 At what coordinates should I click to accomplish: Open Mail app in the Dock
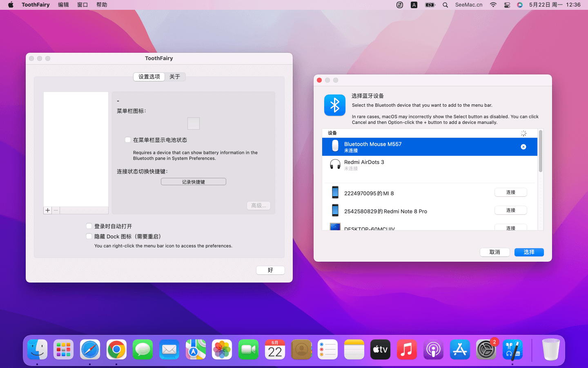pyautogui.click(x=169, y=349)
